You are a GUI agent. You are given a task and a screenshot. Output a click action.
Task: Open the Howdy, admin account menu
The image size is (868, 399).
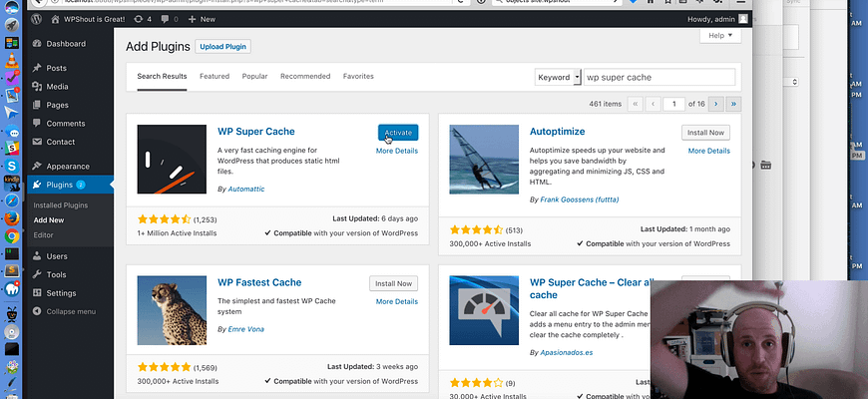click(x=717, y=19)
